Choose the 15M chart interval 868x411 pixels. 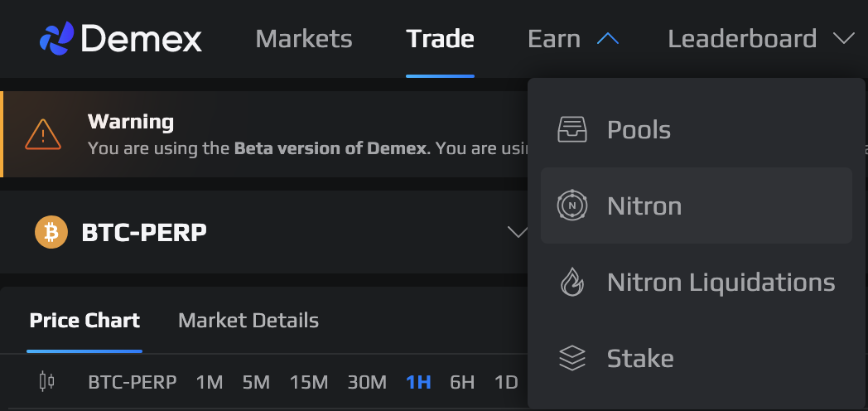click(x=309, y=383)
